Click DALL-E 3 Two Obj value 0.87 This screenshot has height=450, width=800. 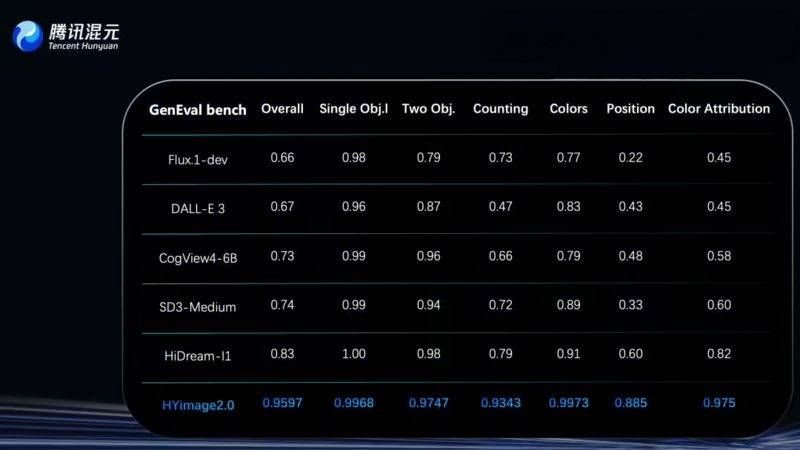428,207
